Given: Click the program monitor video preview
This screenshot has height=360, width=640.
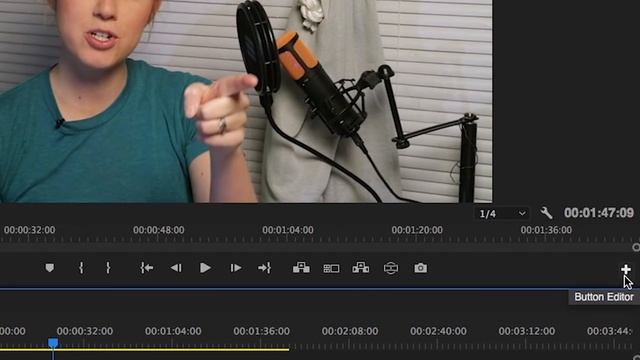Looking at the screenshot, I should 246,101.
